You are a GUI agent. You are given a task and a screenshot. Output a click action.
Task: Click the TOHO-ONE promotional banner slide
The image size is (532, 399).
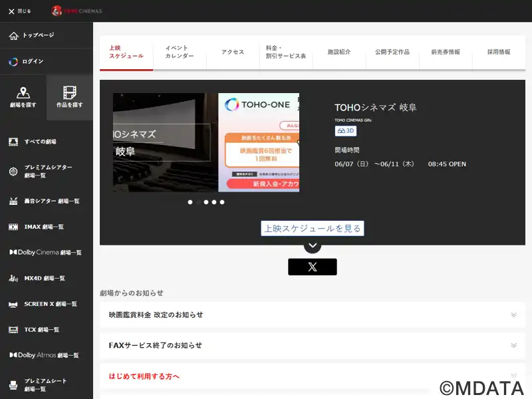point(259,142)
